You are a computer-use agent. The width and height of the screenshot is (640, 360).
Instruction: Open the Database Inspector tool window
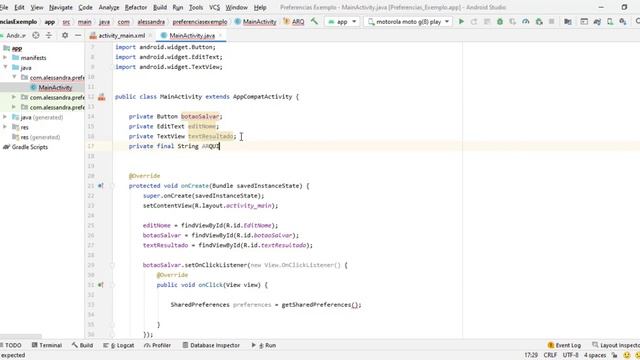pyautogui.click(x=211, y=345)
